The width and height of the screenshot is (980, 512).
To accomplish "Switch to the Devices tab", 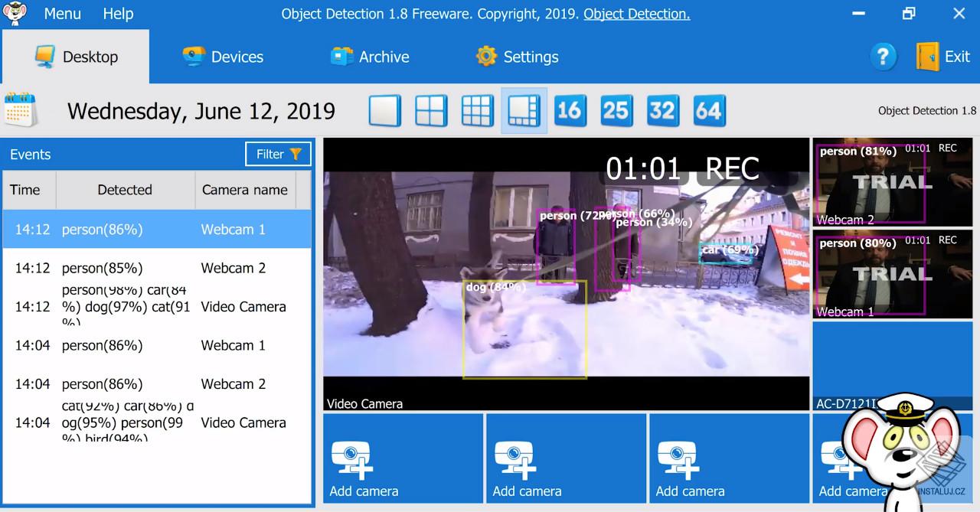I will point(223,56).
